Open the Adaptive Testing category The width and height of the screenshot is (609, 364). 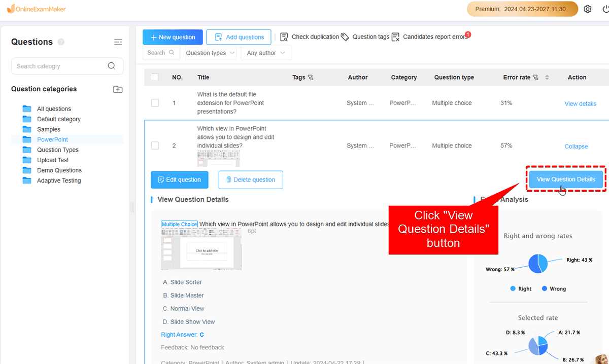(58, 180)
